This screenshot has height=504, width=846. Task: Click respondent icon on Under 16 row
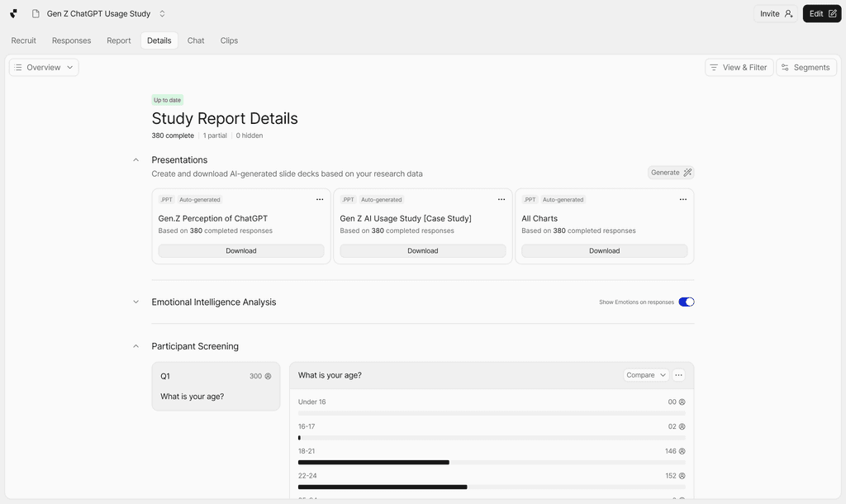pos(682,402)
